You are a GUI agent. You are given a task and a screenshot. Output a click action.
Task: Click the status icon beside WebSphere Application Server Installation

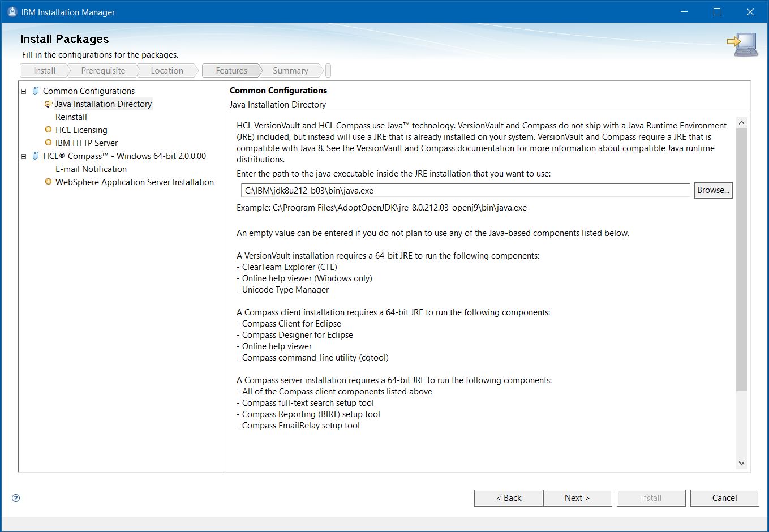[49, 182]
